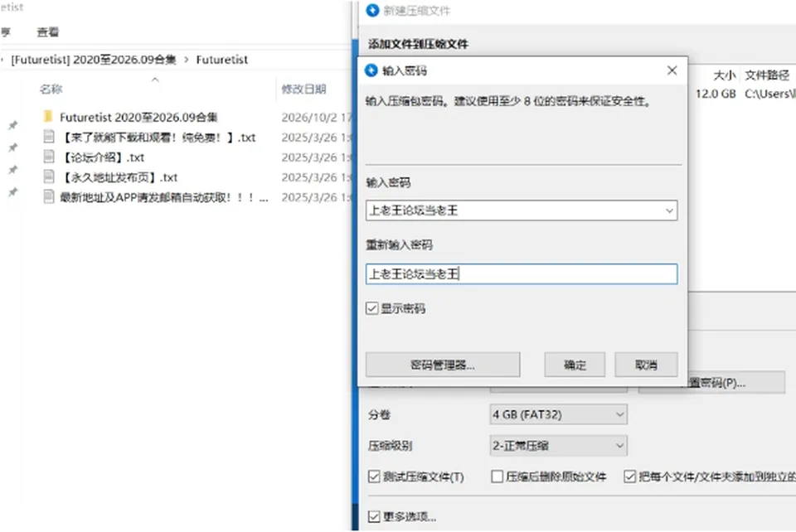Select the file name 【来了就能下载和观看！纯免费！】.txt
796x532 pixels.
[x=158, y=137]
